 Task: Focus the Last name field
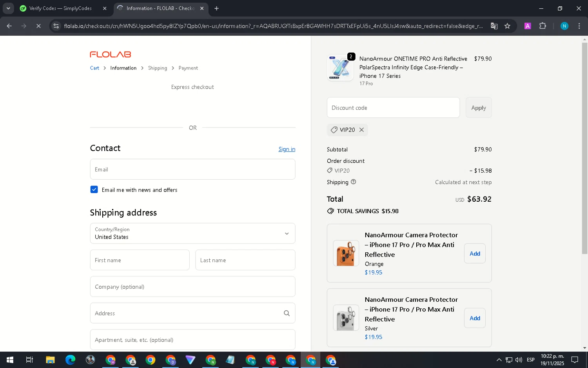pyautogui.click(x=245, y=260)
